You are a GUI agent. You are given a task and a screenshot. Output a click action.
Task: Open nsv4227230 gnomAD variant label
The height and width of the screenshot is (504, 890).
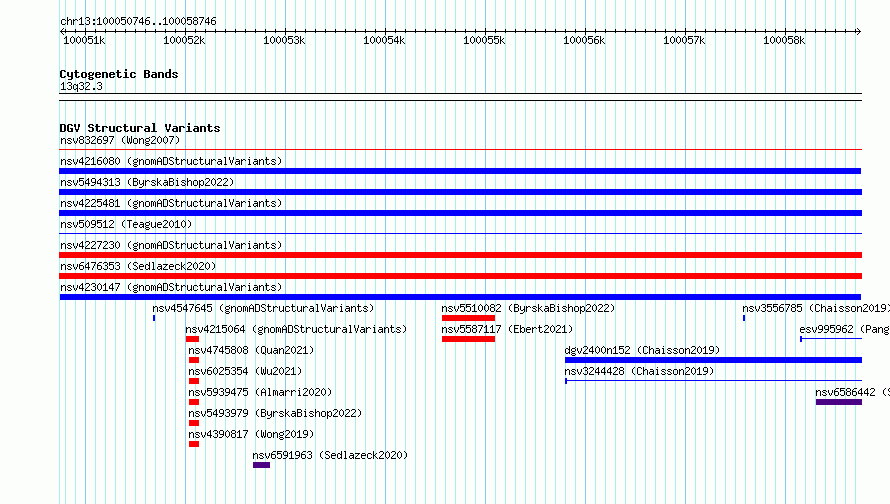(171, 245)
